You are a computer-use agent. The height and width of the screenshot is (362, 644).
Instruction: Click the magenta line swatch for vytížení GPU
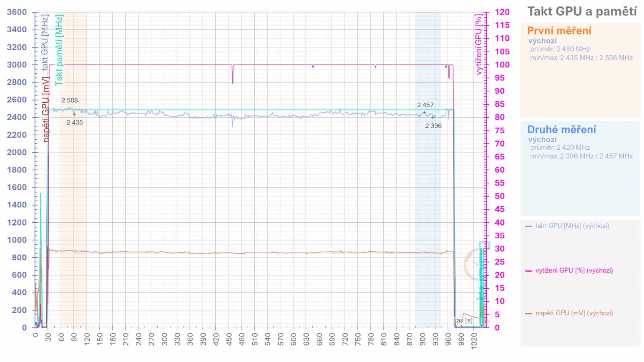[x=528, y=271]
